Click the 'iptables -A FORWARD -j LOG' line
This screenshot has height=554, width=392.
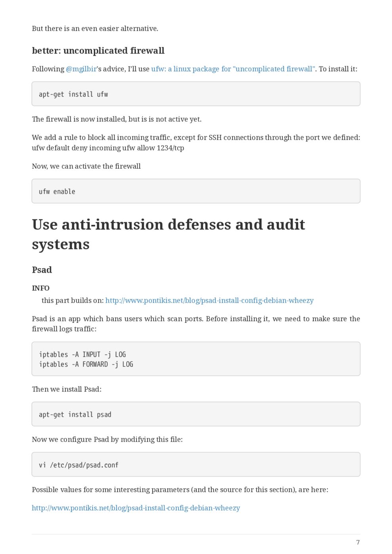point(86,364)
